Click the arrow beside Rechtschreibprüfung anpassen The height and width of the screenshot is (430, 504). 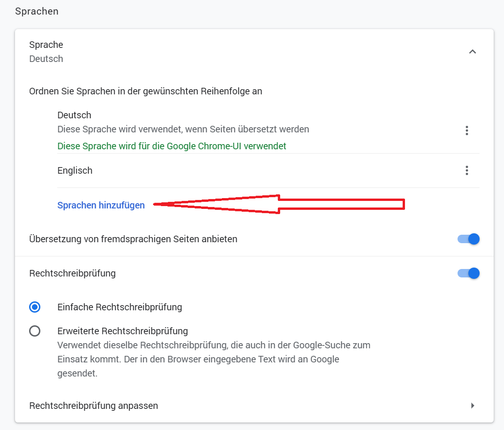point(473,406)
